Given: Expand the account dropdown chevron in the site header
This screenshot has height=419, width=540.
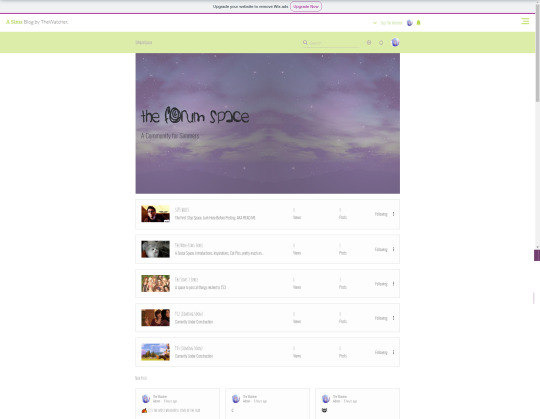Looking at the screenshot, I should point(375,23).
